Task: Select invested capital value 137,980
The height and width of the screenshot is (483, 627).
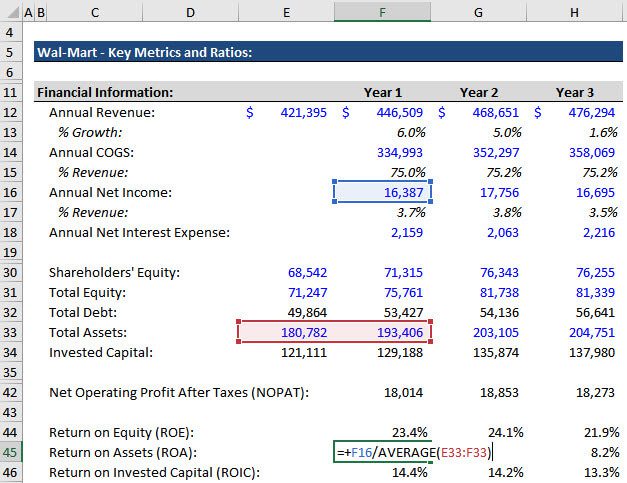Action: 592,352
